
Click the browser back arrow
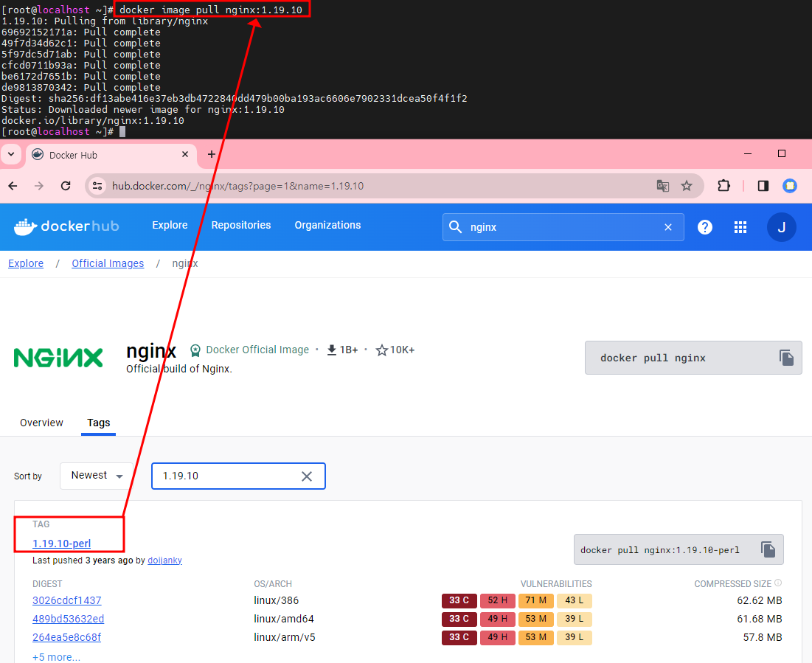point(13,186)
